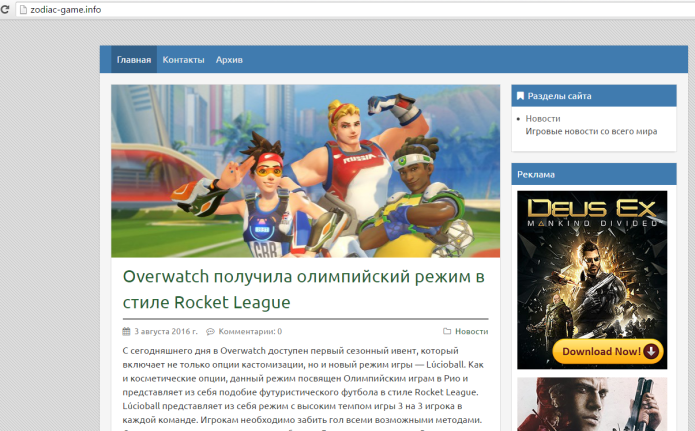Open the Архив menu item
This screenshot has height=431, width=695.
(229, 59)
